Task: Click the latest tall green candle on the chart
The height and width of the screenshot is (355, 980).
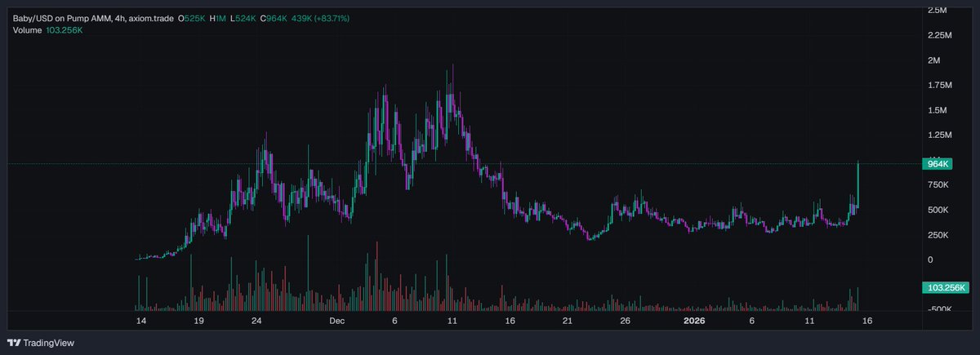Action: point(858,184)
